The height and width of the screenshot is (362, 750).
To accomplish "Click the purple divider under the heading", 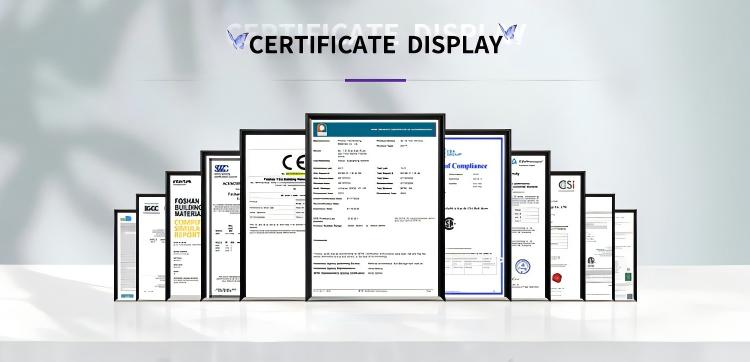I will [375, 80].
